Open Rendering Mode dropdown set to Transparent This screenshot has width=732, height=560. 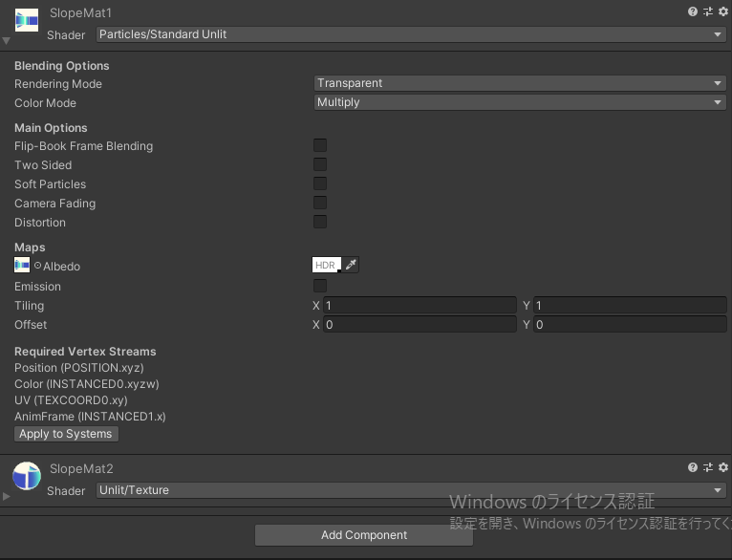point(520,83)
